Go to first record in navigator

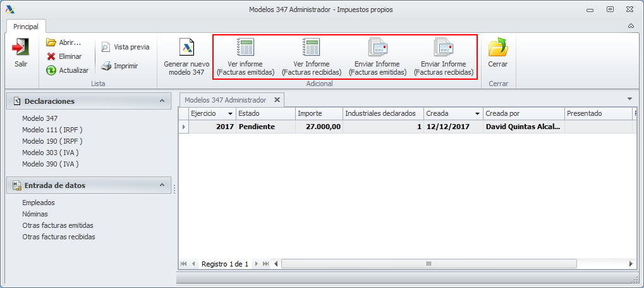(183, 264)
